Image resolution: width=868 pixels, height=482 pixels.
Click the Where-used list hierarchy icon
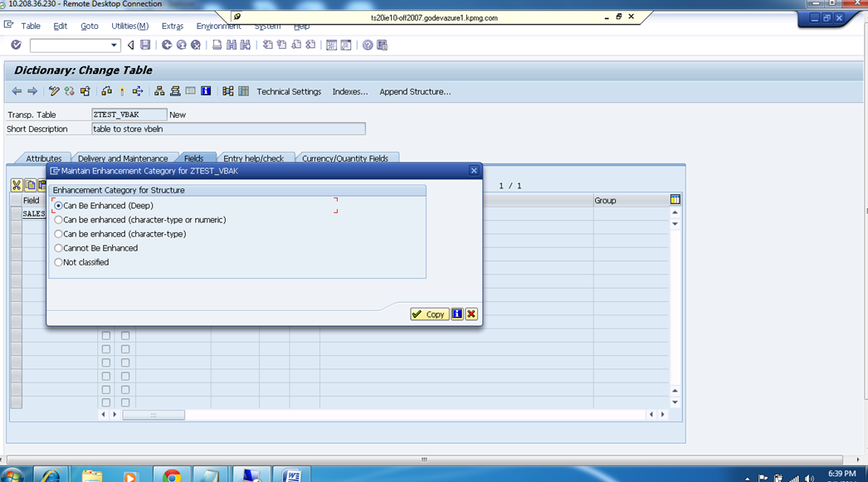(x=159, y=91)
